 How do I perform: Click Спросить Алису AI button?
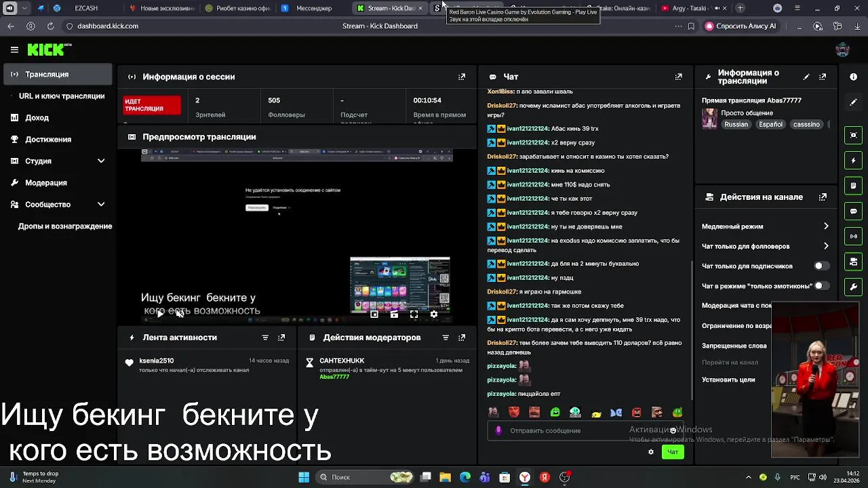[741, 26]
